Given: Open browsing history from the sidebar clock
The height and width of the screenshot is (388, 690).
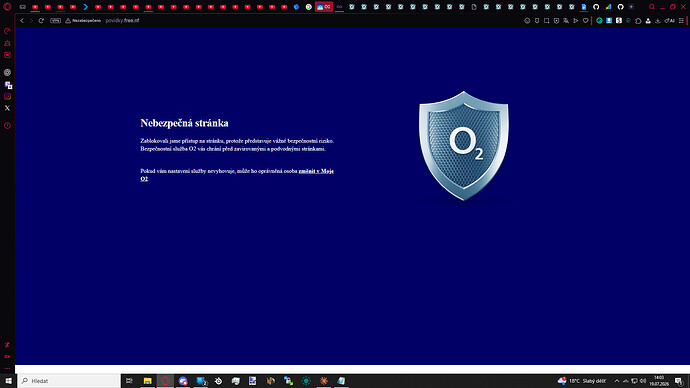Looking at the screenshot, I should click(x=7, y=126).
